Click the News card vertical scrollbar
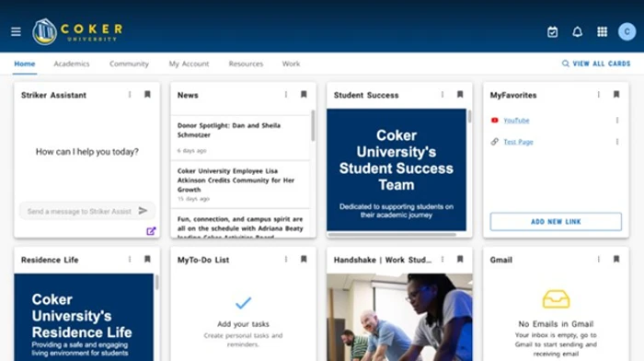 click(x=313, y=125)
